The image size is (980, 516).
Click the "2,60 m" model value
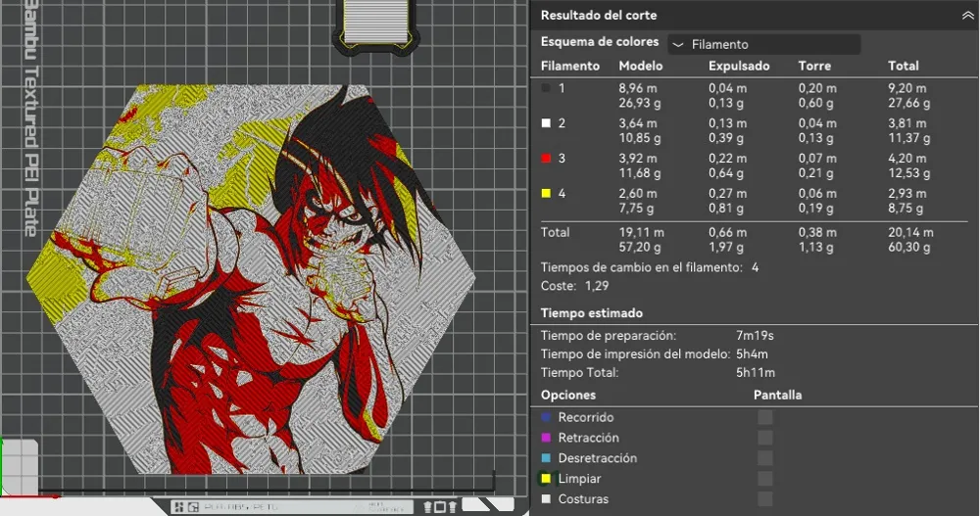[x=638, y=193]
